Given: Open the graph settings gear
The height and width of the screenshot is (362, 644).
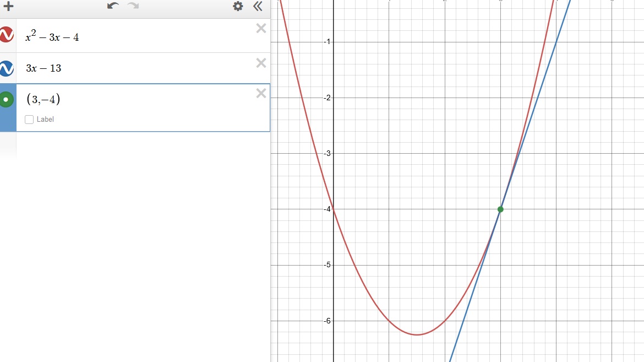Looking at the screenshot, I should pyautogui.click(x=238, y=7).
